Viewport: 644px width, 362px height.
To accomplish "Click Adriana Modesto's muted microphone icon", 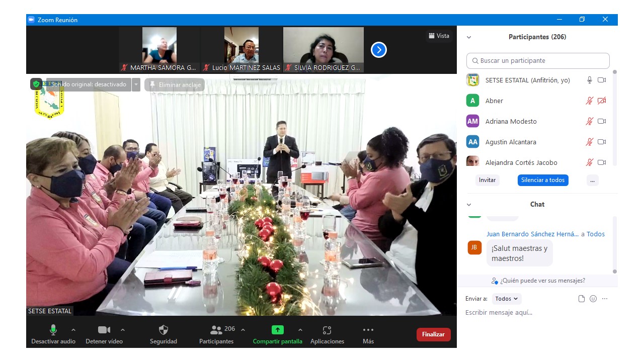I will 590,121.
